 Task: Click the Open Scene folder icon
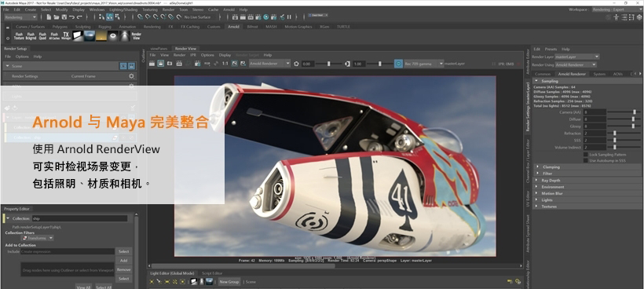pyautogui.click(x=57, y=16)
